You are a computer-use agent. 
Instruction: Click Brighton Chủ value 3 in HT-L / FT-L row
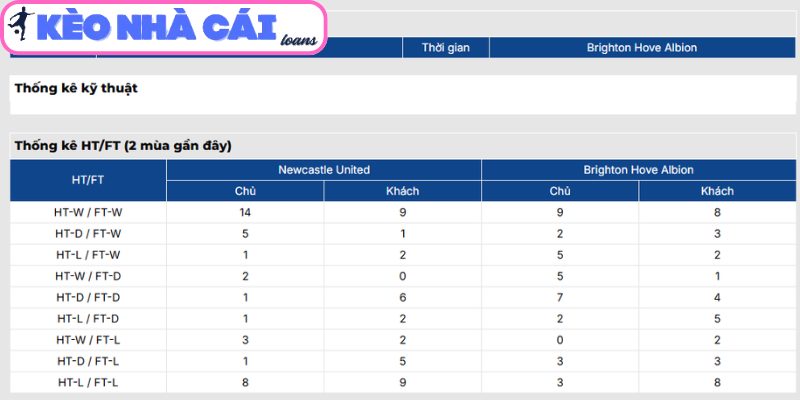(x=560, y=382)
